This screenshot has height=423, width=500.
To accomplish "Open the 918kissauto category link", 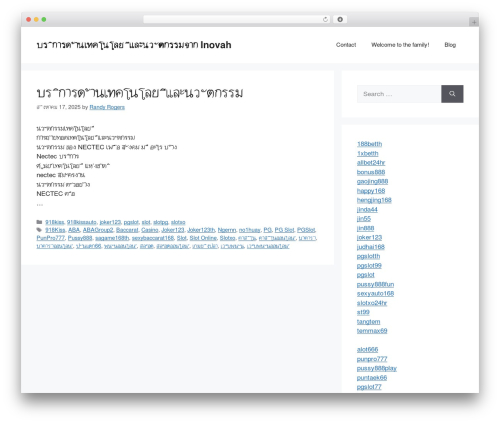I will (x=82, y=222).
